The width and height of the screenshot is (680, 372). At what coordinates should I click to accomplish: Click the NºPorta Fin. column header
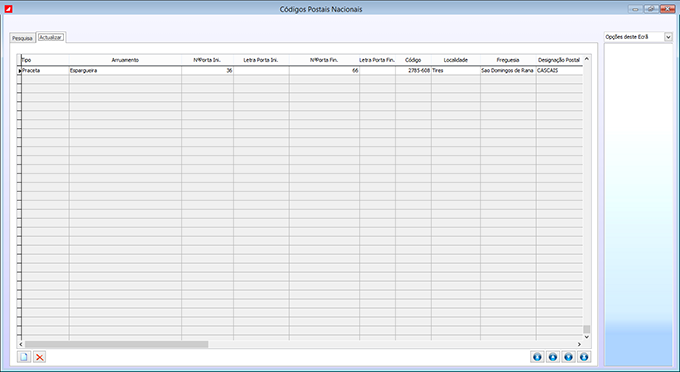[x=324, y=60]
